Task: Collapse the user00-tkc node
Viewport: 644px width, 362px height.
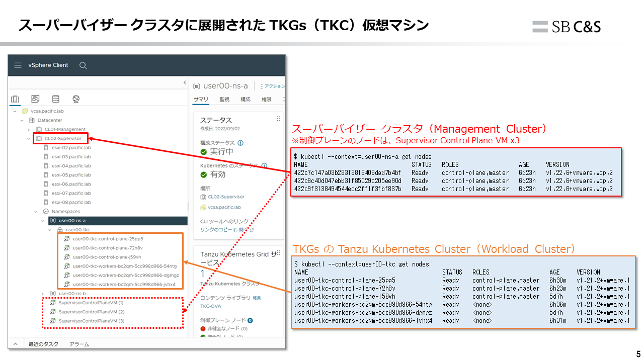Action: coord(50,230)
